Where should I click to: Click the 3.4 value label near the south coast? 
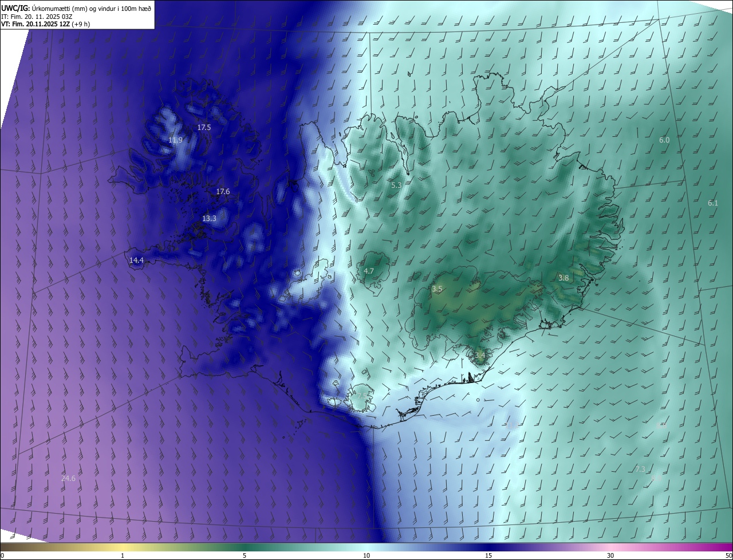pos(480,356)
